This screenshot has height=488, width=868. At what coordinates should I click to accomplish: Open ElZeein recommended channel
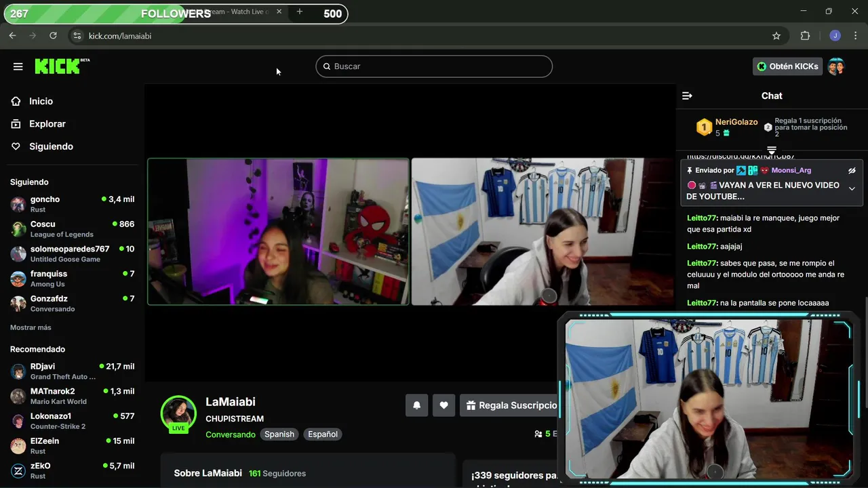[x=72, y=446]
